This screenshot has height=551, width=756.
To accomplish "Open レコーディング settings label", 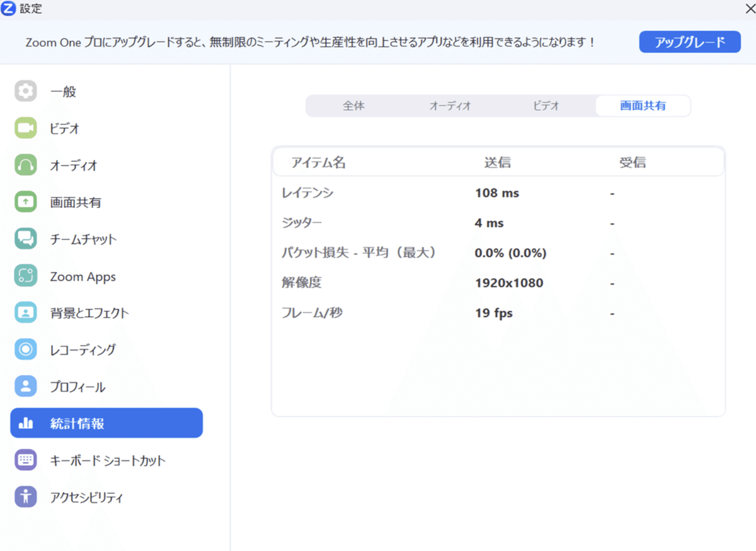I will click(83, 350).
